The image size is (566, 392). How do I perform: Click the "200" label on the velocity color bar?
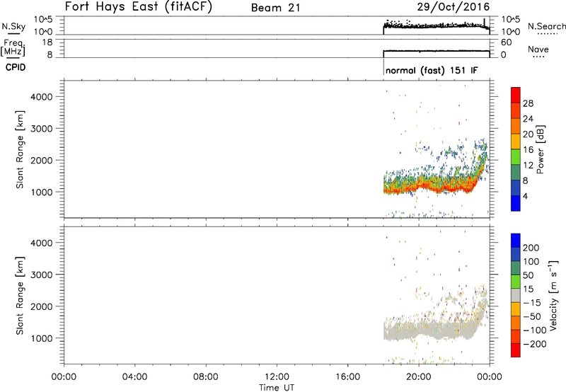(531, 248)
